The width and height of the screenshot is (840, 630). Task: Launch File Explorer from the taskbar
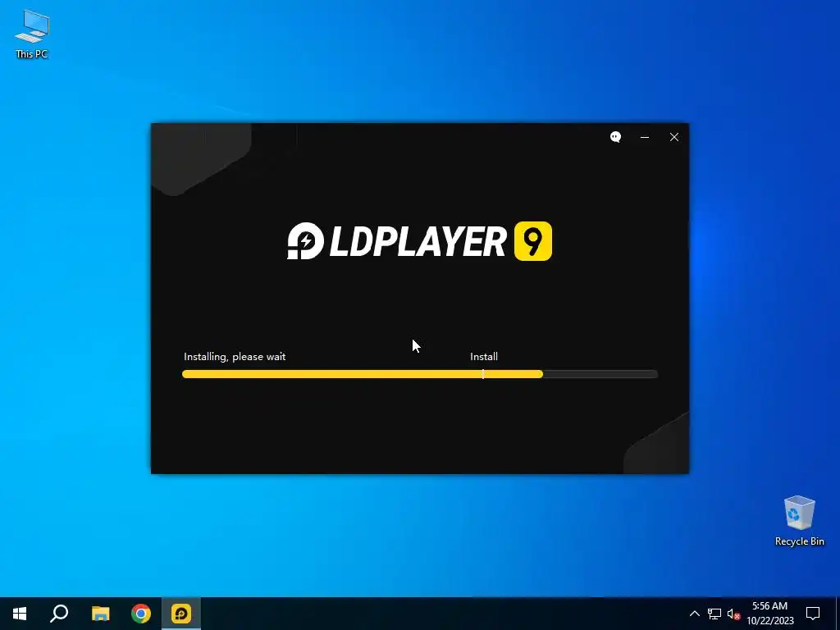(100, 614)
